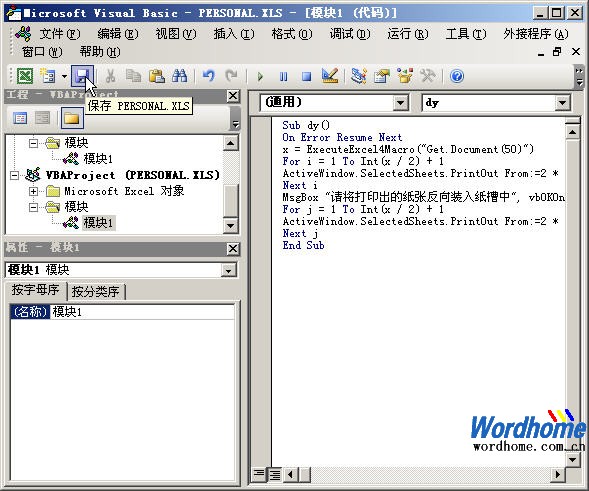The width and height of the screenshot is (589, 491).
Task: Click code horizontal scroll left arrow
Action: tap(290, 474)
